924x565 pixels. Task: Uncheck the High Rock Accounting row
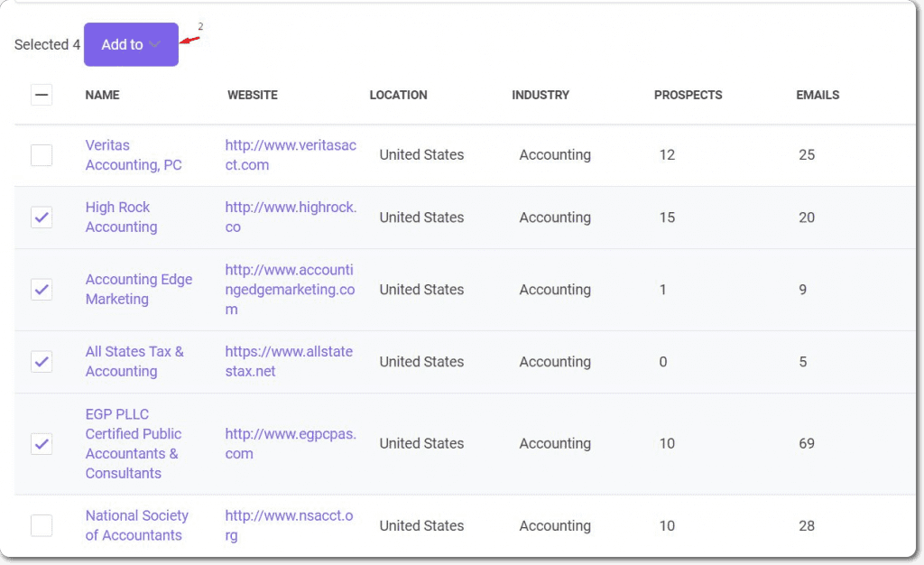(x=42, y=217)
